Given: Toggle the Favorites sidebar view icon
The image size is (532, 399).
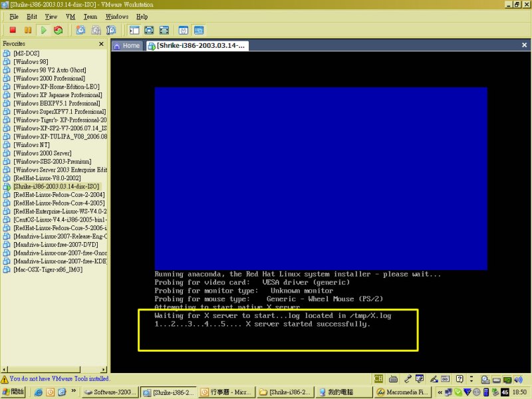Looking at the screenshot, I should coord(134,30).
